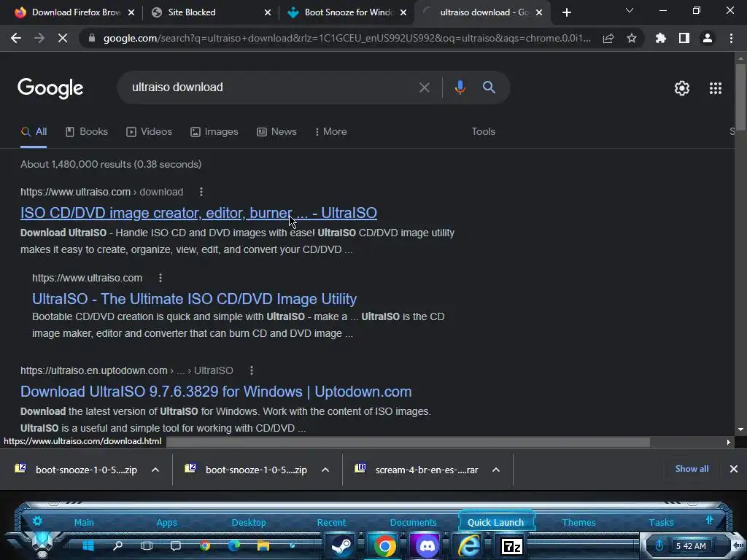The height and width of the screenshot is (560, 747).
Task: Click the horizontal scrollbar thumb
Action: pyautogui.click(x=408, y=443)
